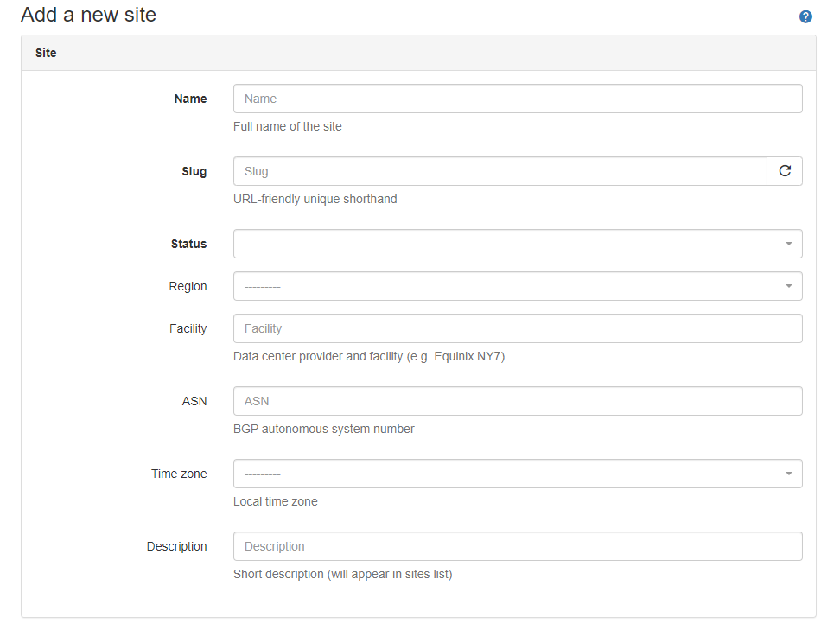The height and width of the screenshot is (624, 840).
Task: Regenerate the slug with the refresh icon
Action: (785, 171)
